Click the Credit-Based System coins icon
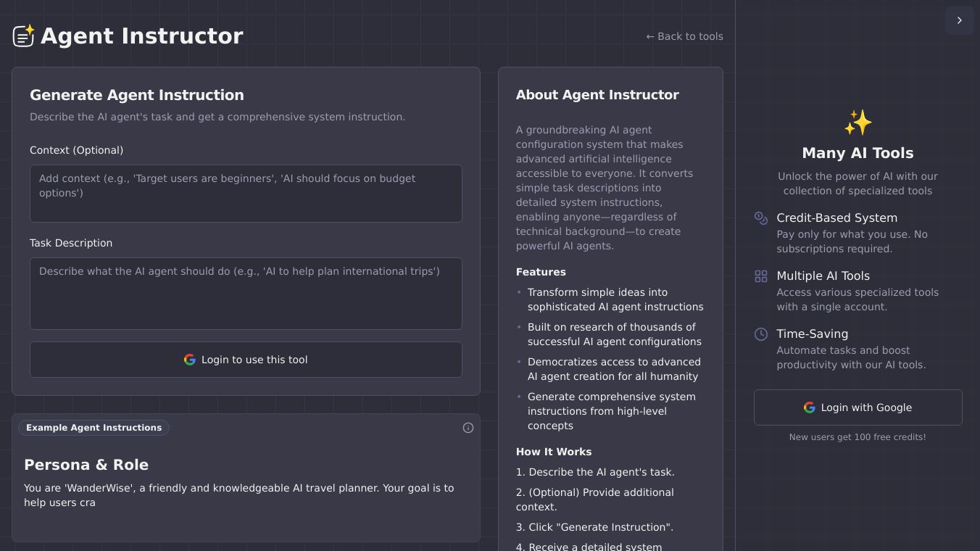 tap(761, 218)
